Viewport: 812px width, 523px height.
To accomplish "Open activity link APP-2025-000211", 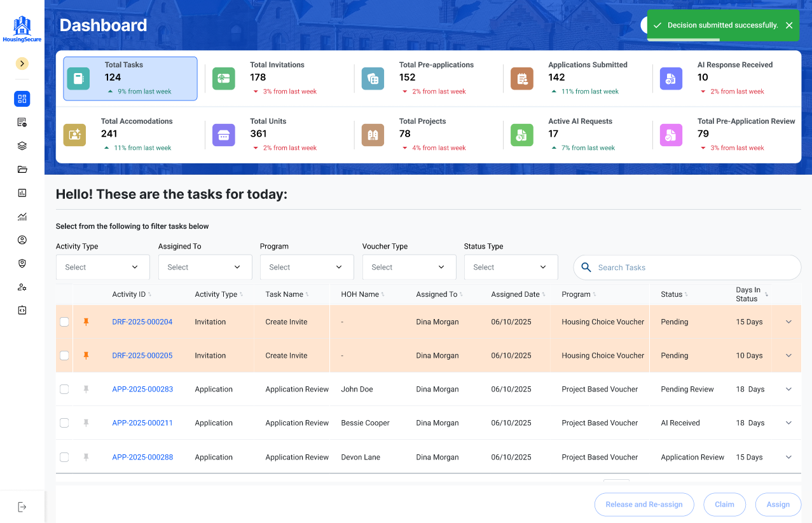I will pos(142,423).
